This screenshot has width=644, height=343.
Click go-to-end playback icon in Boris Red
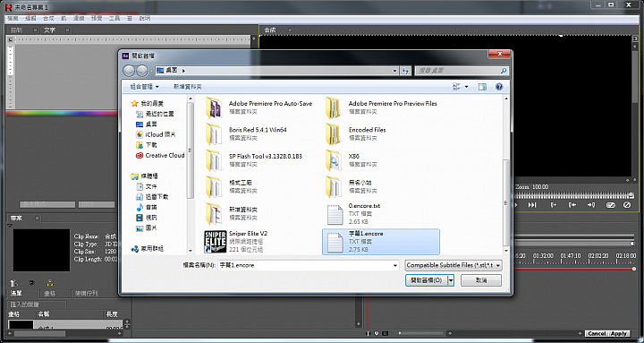(532, 205)
